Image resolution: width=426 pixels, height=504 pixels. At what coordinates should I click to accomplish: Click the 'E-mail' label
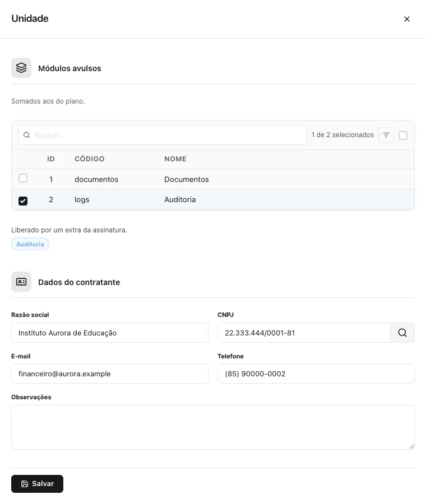[x=21, y=356]
